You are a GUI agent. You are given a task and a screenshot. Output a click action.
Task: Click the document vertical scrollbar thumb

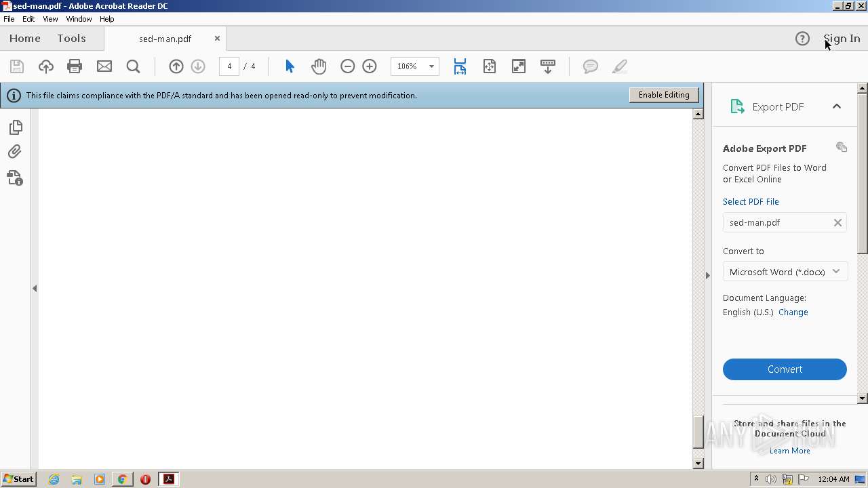698,431
